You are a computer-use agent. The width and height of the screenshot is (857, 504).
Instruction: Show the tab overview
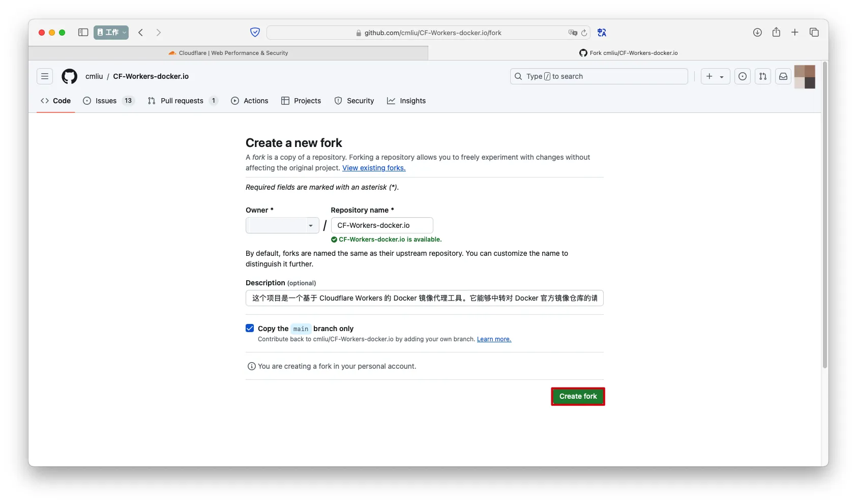pos(814,33)
